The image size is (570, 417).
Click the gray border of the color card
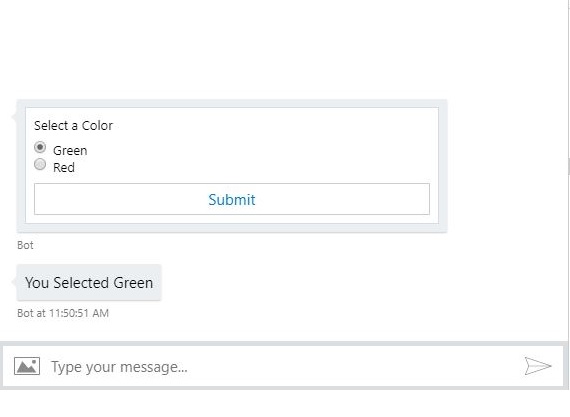coord(232,103)
